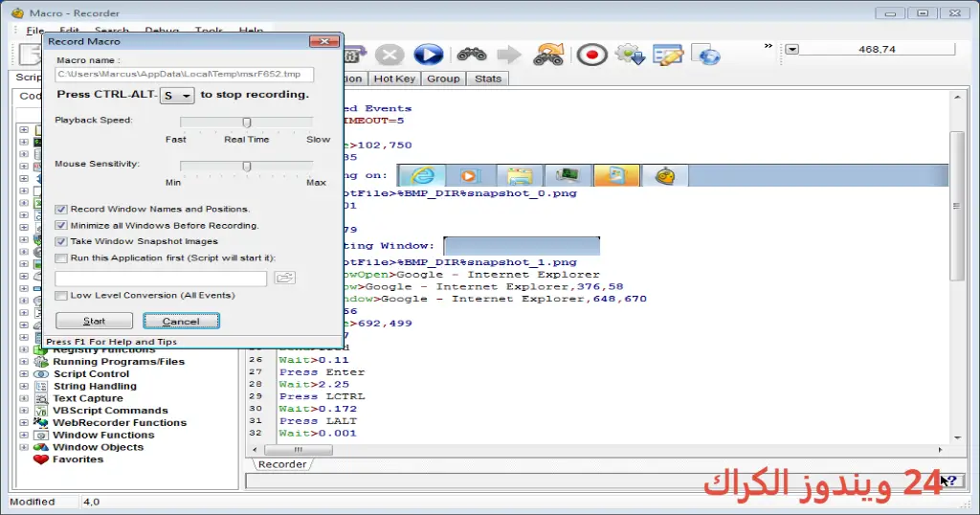The width and height of the screenshot is (980, 515).
Task: Open the CTRL-ALT stop key dropdown showing S
Action: [x=177, y=96]
